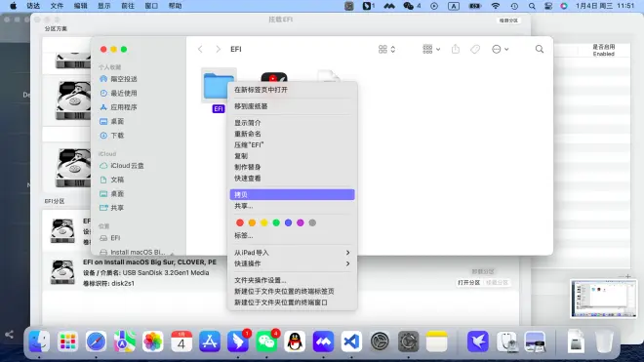Apply the gray tag color
Screen dimensions: 644x362
(312, 222)
